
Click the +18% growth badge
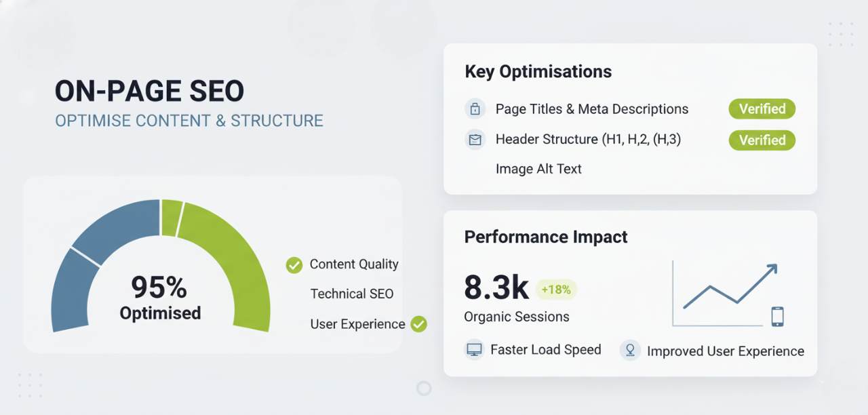coord(556,290)
